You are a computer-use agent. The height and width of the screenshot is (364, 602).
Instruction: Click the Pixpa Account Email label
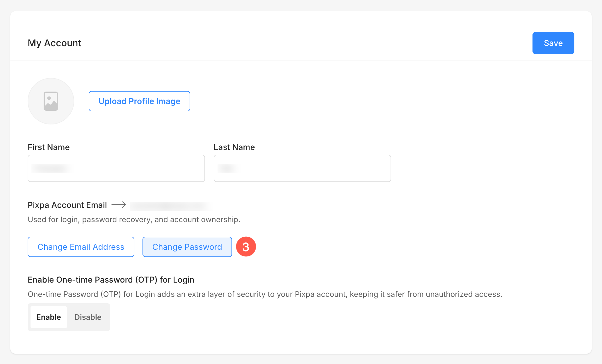pos(67,205)
